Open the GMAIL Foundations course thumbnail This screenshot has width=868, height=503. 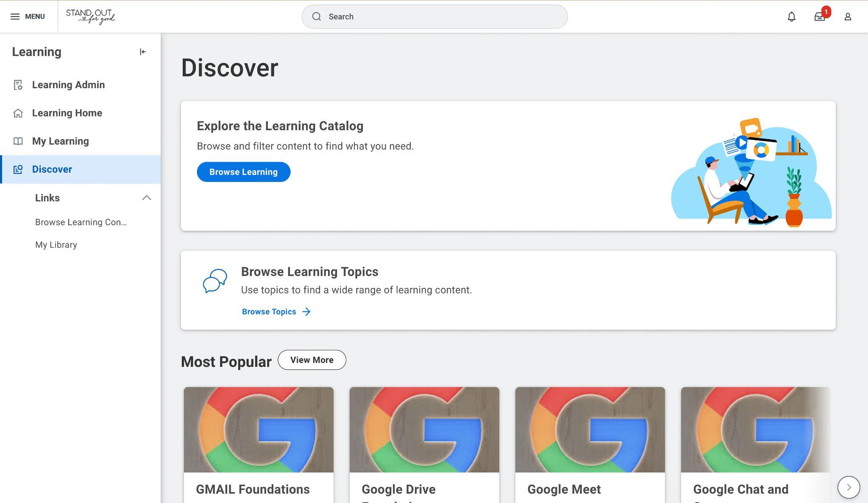coord(259,429)
